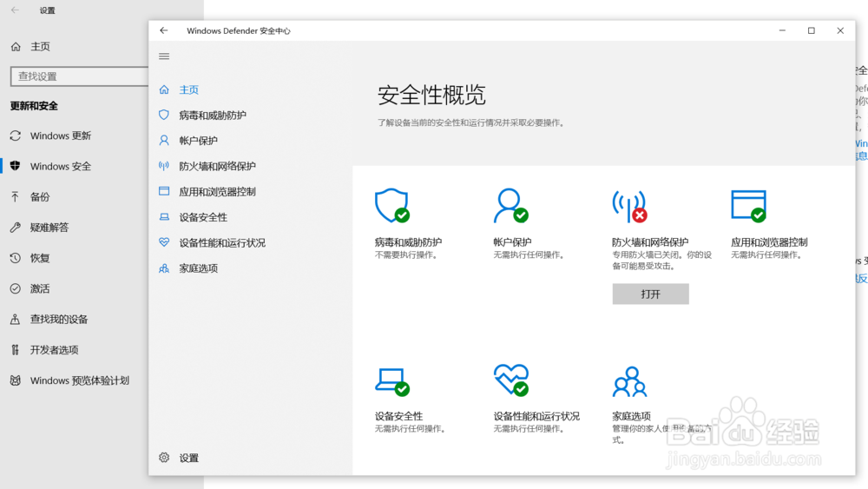Open the large laptop tile 设备安全性
Image resolution: width=868 pixels, height=489 pixels.
pyautogui.click(x=392, y=381)
